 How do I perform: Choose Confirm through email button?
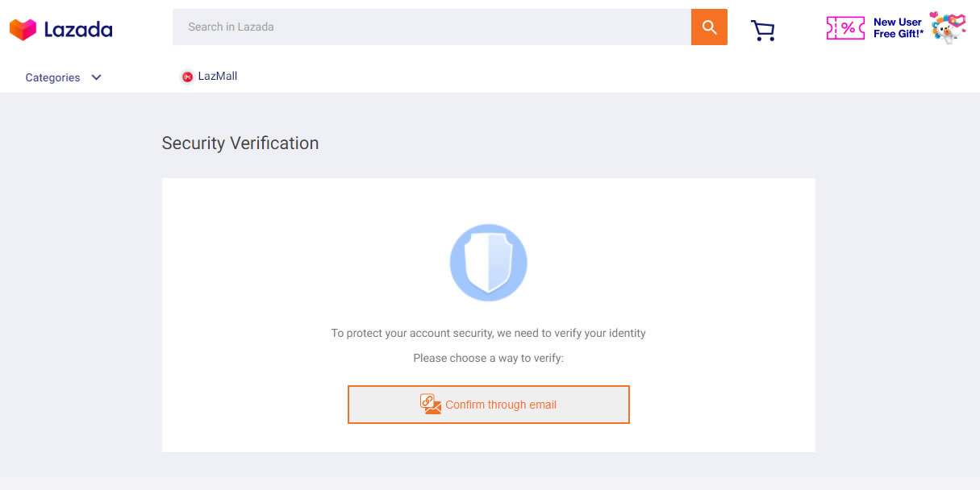pyautogui.click(x=489, y=405)
